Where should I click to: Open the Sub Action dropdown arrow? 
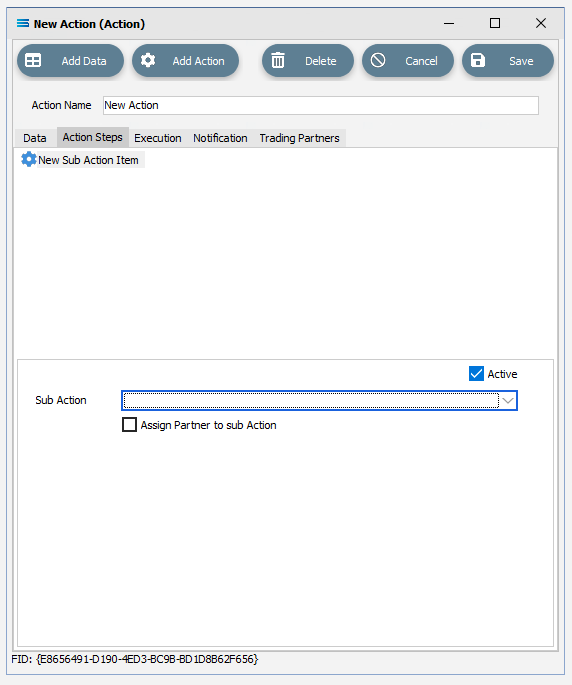508,401
